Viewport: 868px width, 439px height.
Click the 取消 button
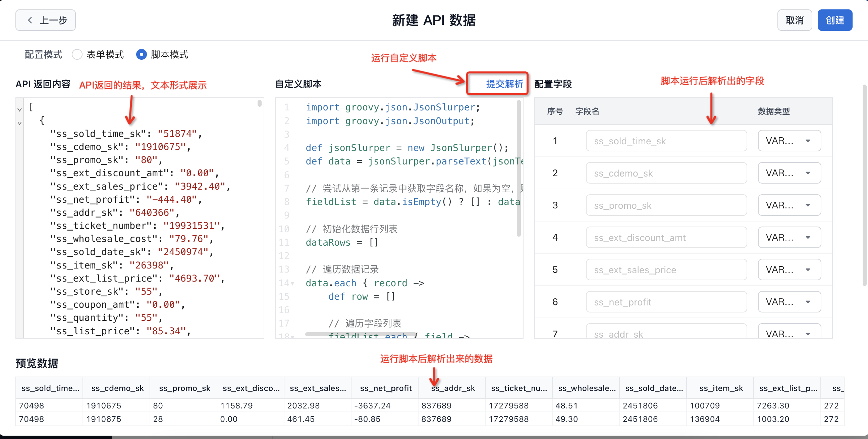point(794,20)
